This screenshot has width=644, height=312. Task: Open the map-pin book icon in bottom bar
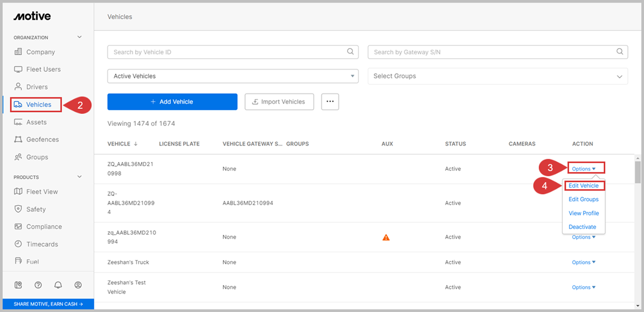pyautogui.click(x=18, y=285)
